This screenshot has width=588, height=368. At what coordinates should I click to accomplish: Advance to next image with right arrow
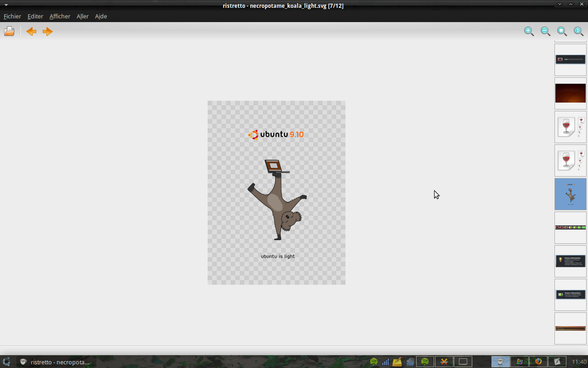tap(47, 31)
